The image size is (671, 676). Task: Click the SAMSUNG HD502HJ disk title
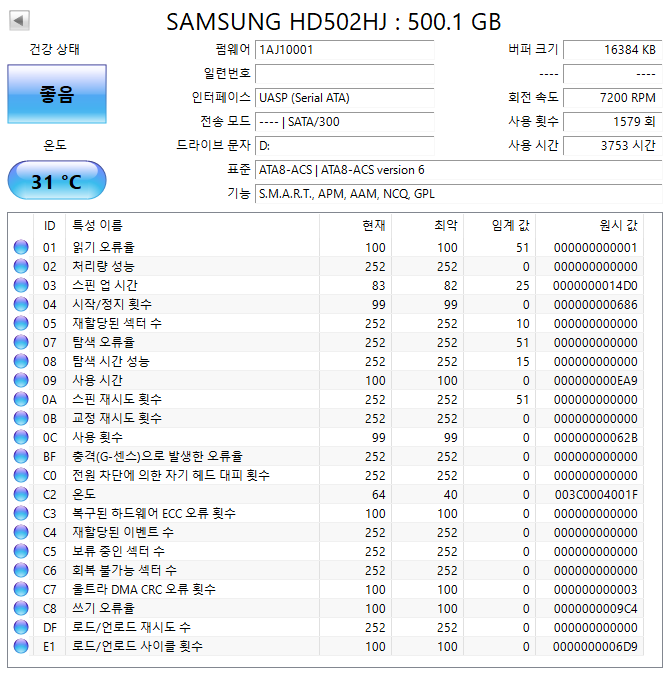click(334, 21)
